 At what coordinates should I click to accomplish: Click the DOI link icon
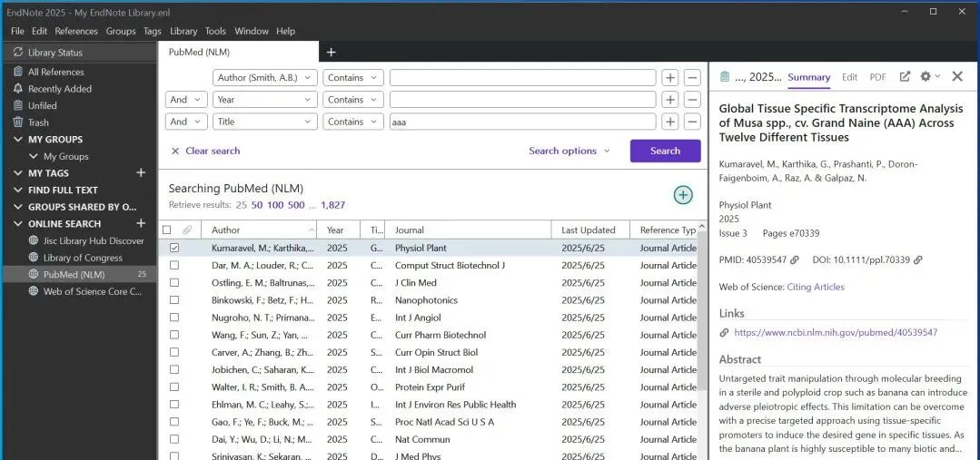coord(919,260)
